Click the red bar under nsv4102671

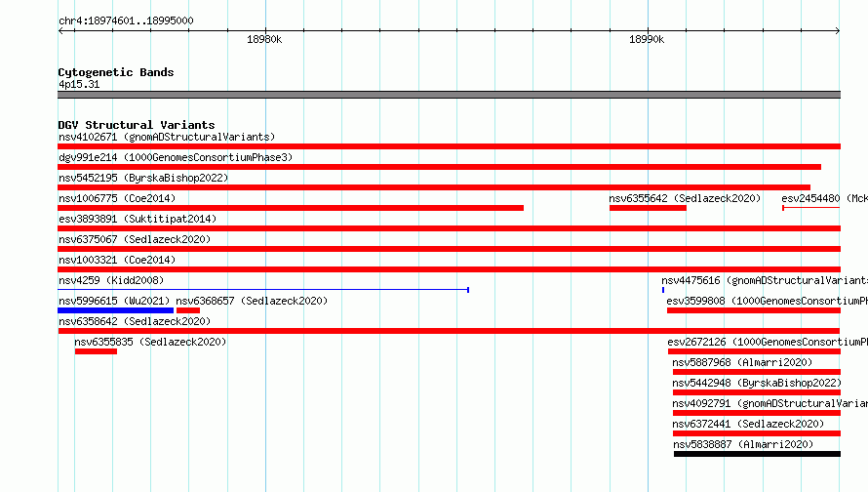[x=449, y=146]
